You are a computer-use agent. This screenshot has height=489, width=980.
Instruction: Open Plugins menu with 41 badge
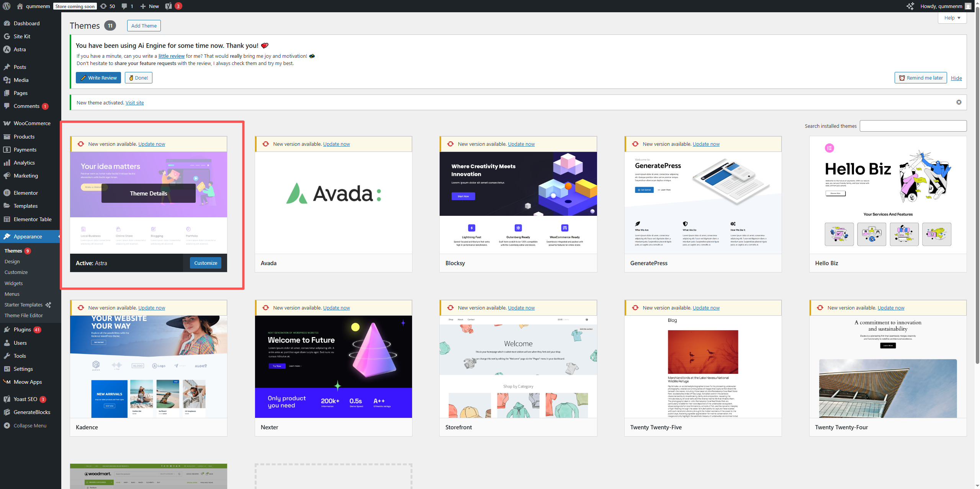click(22, 329)
